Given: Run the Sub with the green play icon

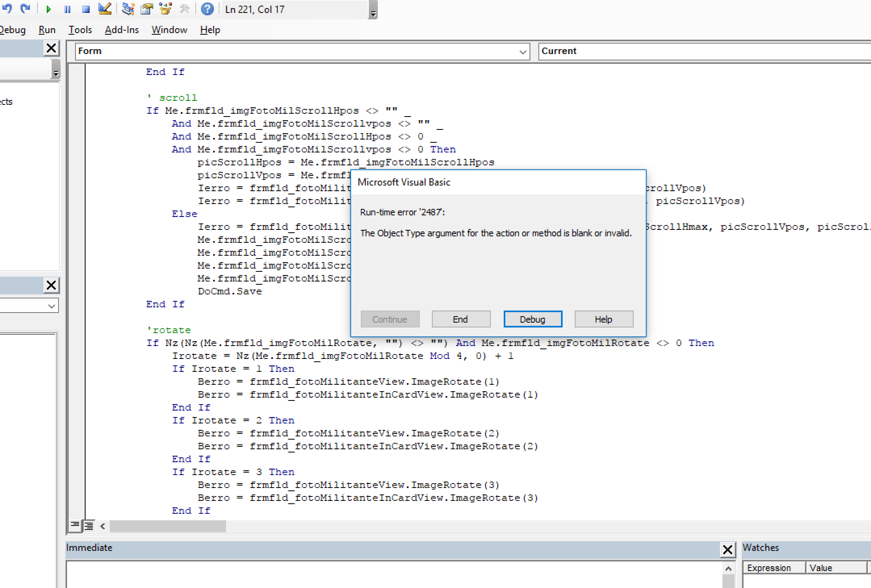Looking at the screenshot, I should (48, 9).
